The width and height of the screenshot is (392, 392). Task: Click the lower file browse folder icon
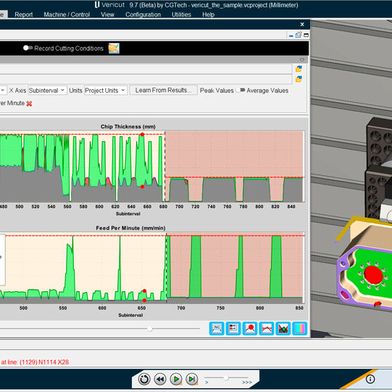pos(299,79)
